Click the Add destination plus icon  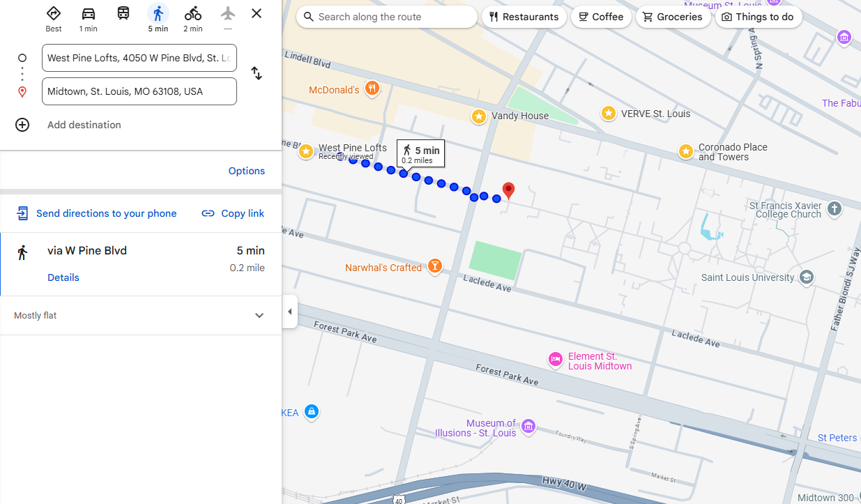22,125
